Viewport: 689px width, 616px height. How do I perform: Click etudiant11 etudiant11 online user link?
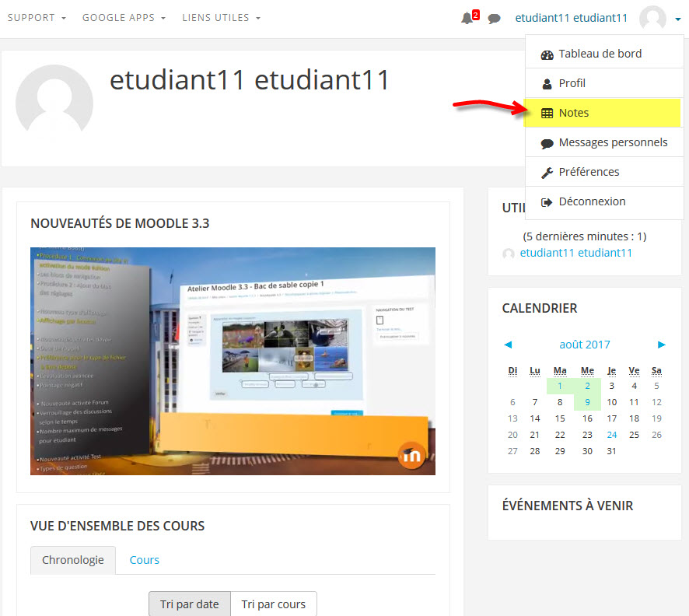pos(575,253)
